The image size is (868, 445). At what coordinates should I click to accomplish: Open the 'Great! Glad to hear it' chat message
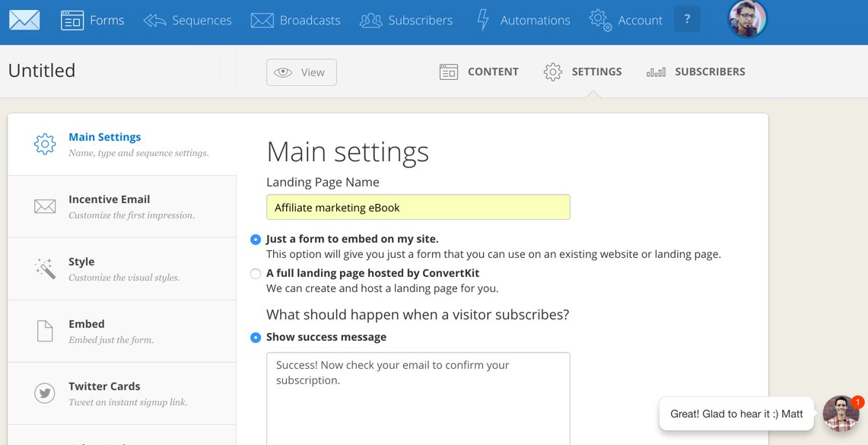[736, 414]
